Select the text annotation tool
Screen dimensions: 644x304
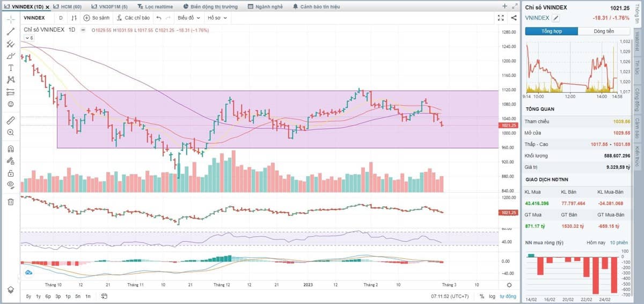10,68
